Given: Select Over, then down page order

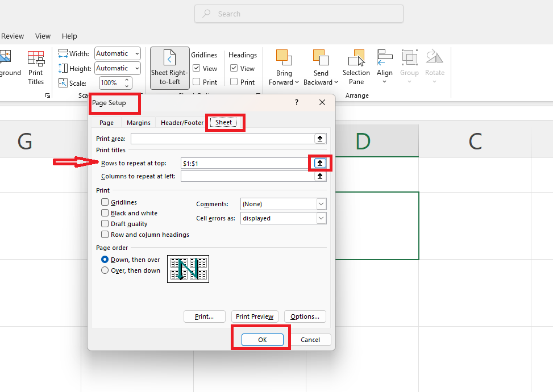Looking at the screenshot, I should tap(105, 270).
